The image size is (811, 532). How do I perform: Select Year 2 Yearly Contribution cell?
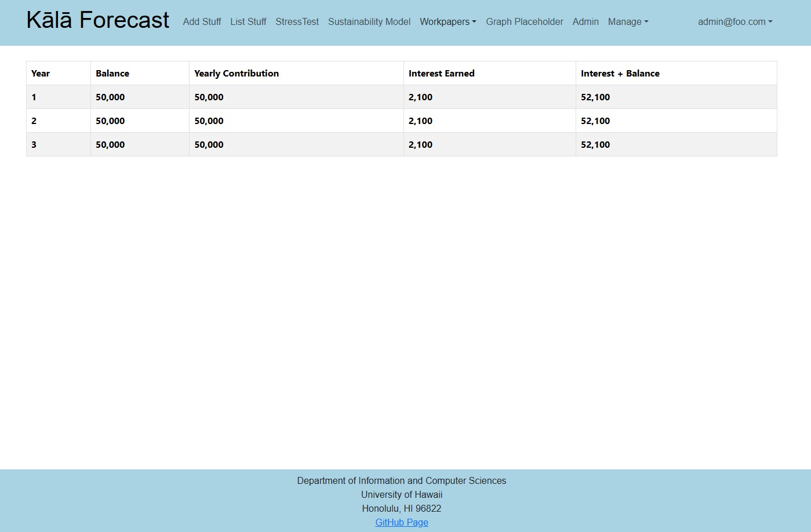point(209,121)
